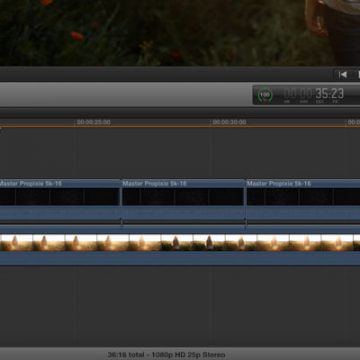Select the sunset filmstrip clip in primary storyline
360x360 pixels.
pyautogui.click(x=180, y=246)
